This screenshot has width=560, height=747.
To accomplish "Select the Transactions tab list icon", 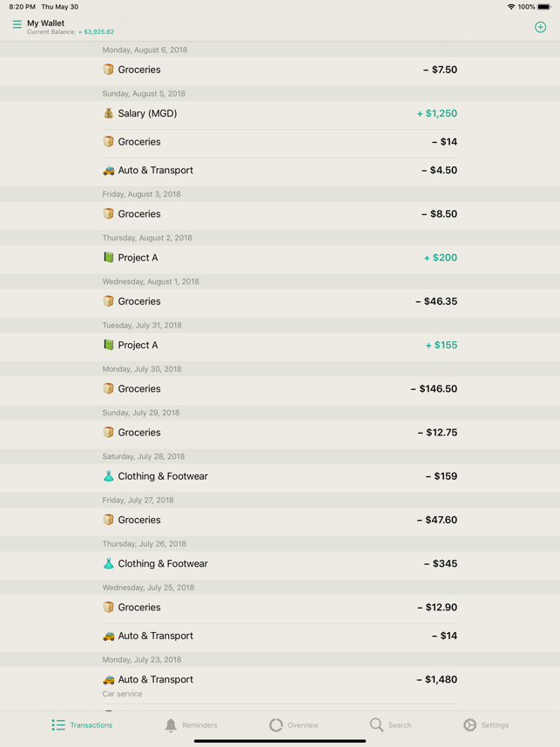I will click(58, 725).
